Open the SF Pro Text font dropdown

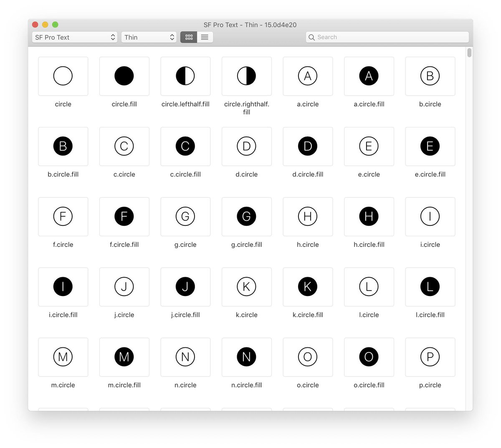pos(75,37)
